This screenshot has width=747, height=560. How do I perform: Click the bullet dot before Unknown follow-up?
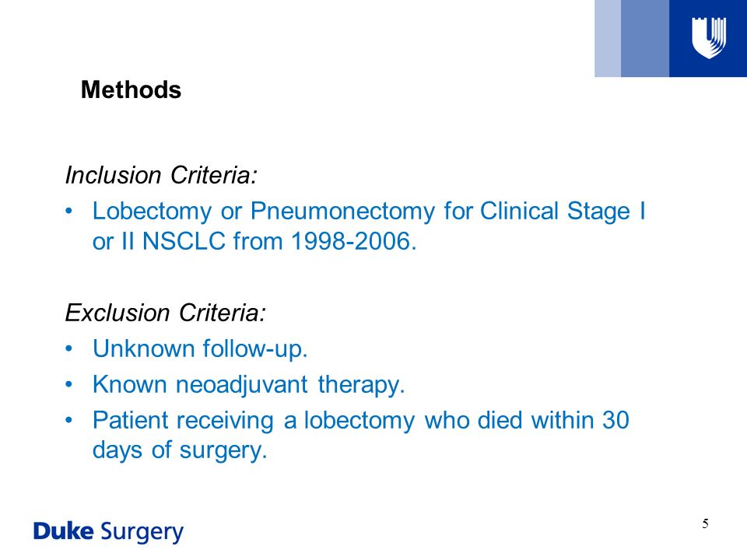(69, 348)
